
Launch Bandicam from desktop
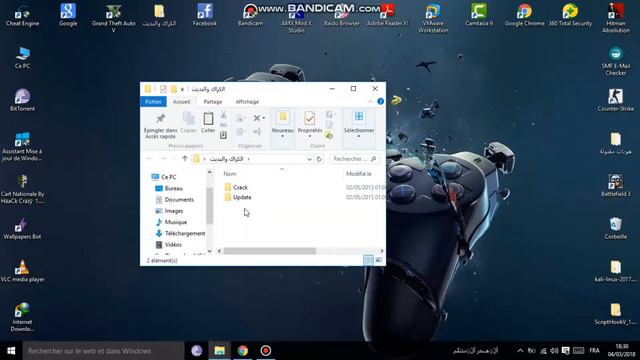pos(250,16)
